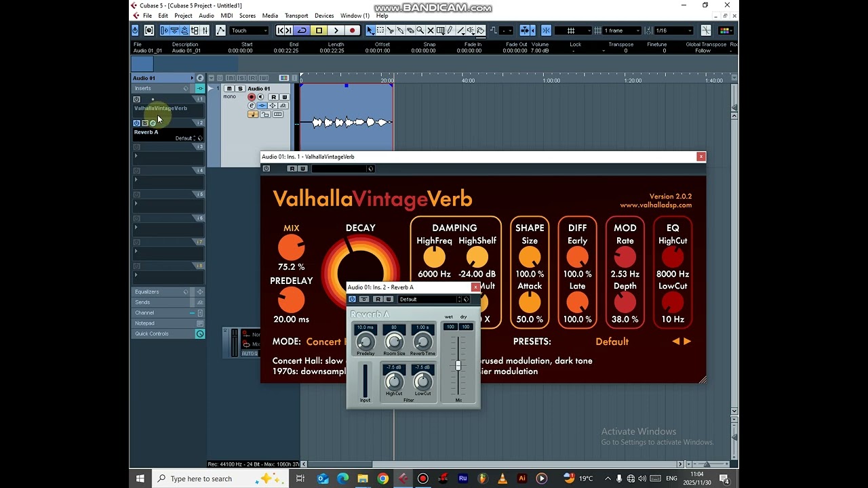Select the Mute X tool
The width and height of the screenshot is (868, 488).
[431, 30]
